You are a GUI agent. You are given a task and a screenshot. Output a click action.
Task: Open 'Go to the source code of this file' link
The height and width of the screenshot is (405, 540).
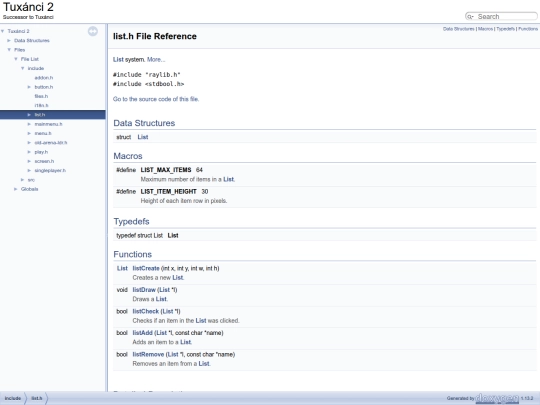tap(156, 99)
